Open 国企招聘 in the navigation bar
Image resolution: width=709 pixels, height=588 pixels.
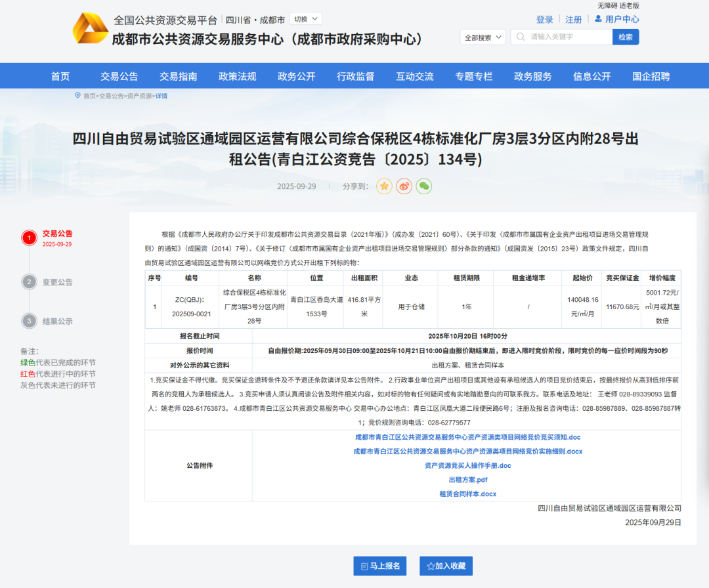(651, 76)
